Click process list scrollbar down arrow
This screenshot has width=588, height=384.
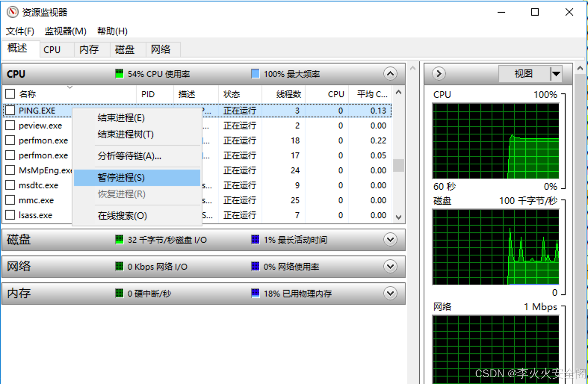pos(399,217)
